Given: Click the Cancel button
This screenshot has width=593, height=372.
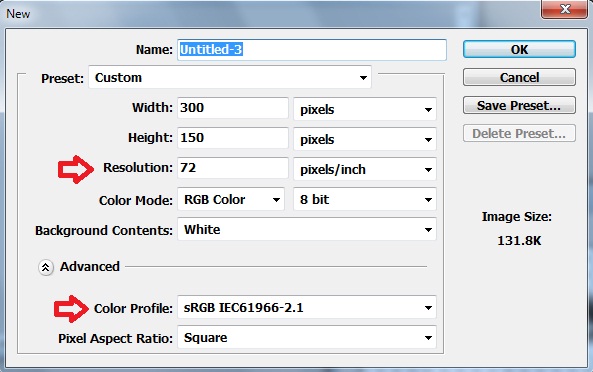Looking at the screenshot, I should click(519, 78).
